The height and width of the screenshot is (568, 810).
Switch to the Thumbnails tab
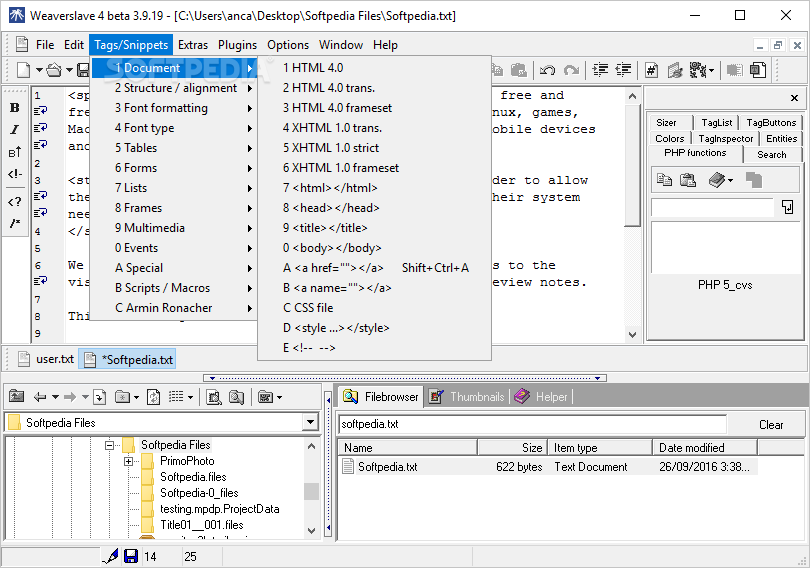tap(468, 397)
